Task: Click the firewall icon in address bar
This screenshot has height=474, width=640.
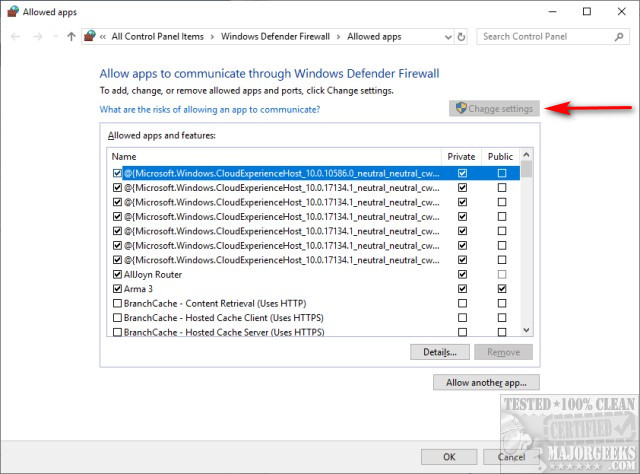Action: click(x=90, y=36)
